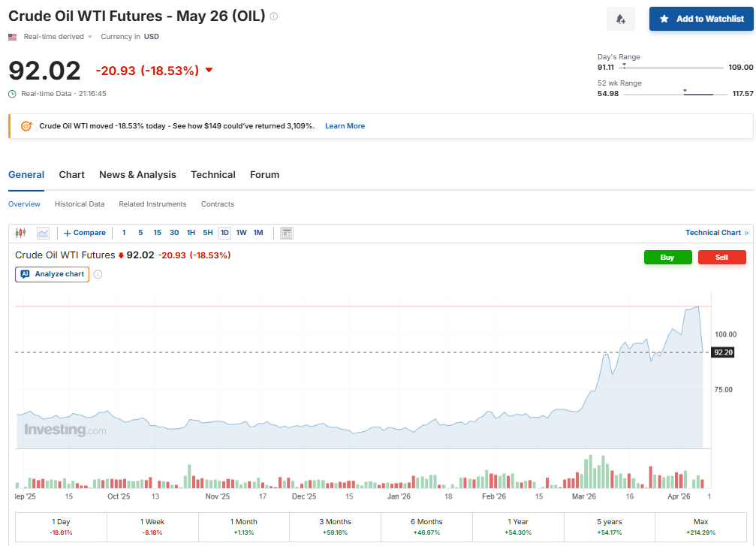Open the Real-time derived dropdown

click(59, 37)
